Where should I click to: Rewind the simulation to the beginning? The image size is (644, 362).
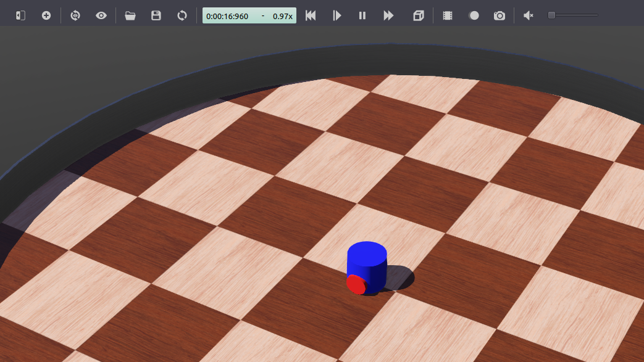point(311,15)
